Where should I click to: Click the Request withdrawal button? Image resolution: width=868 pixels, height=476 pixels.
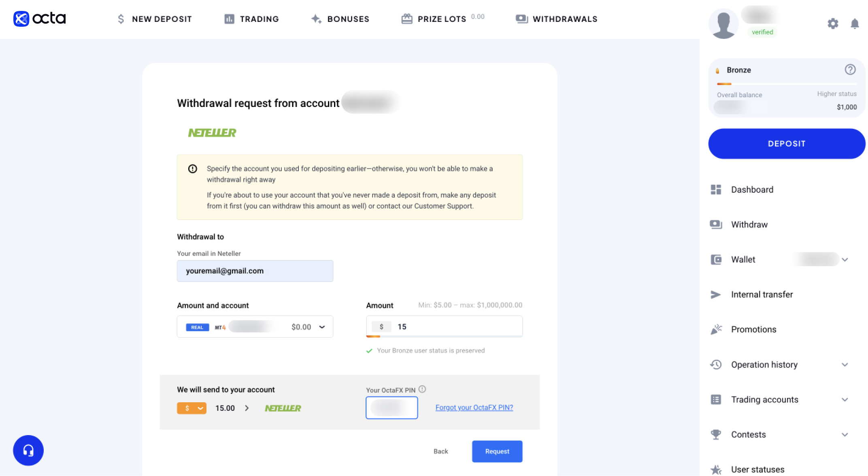tap(497, 451)
